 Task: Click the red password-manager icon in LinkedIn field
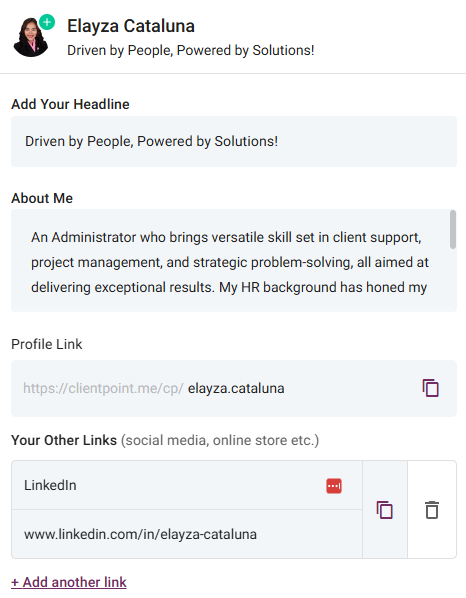click(334, 486)
